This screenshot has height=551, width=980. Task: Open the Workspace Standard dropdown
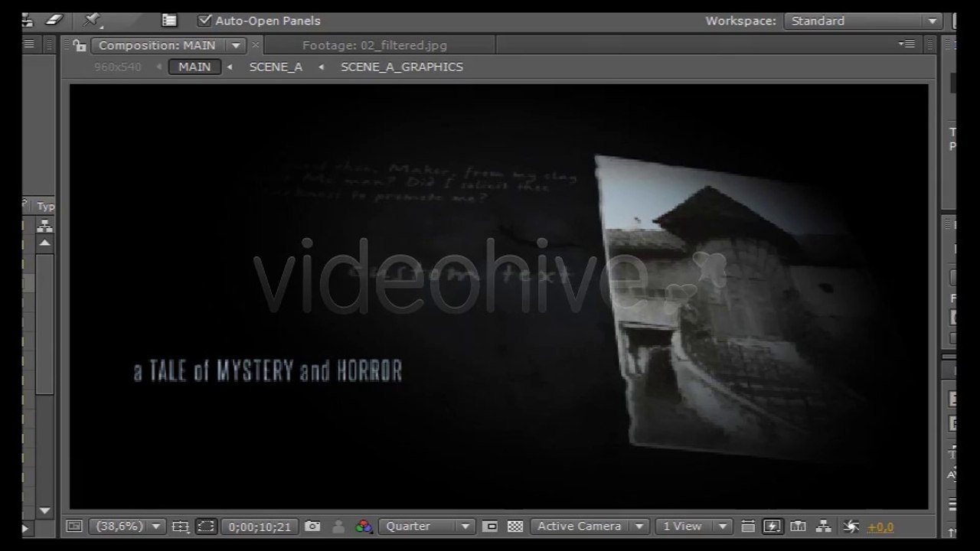(x=863, y=21)
